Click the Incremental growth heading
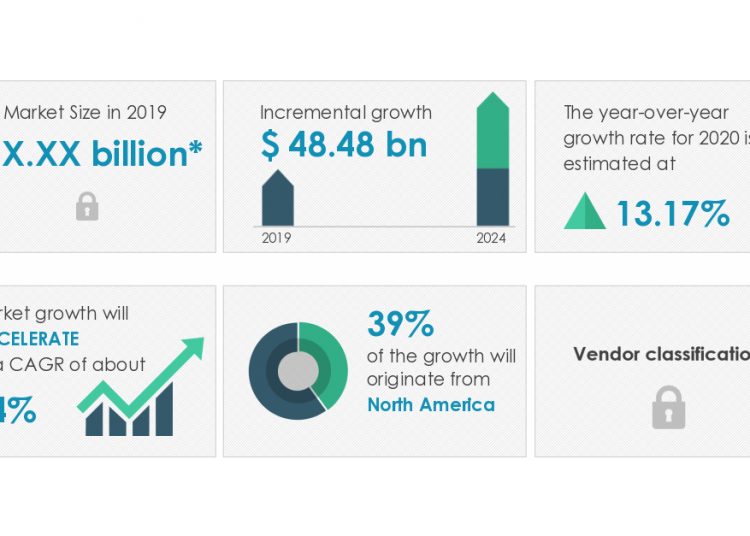Screen dimensions: 750x536 345,112
